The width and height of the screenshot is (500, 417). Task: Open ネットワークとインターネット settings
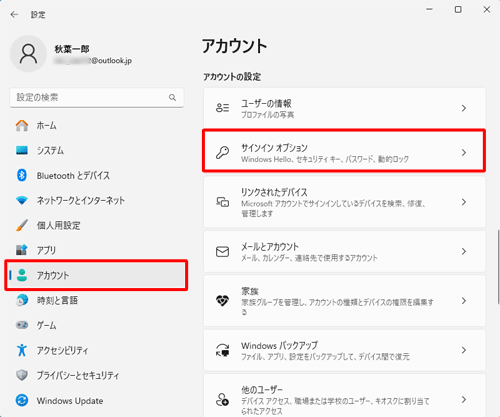97,200
